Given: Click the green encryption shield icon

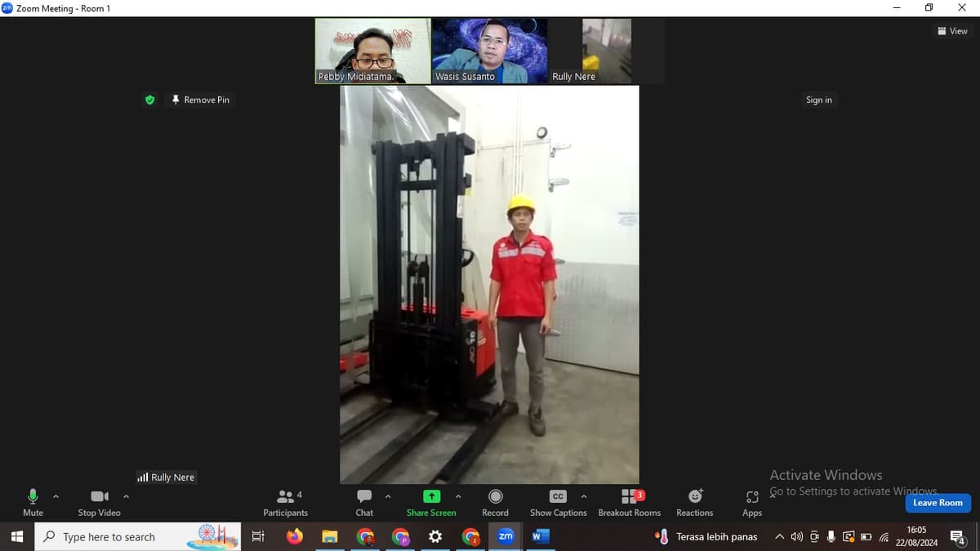Looking at the screenshot, I should (149, 100).
